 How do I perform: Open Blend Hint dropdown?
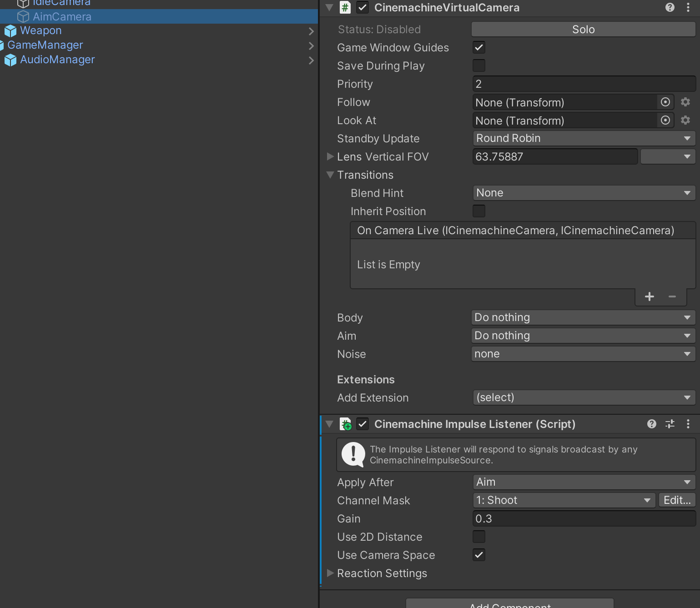584,193
